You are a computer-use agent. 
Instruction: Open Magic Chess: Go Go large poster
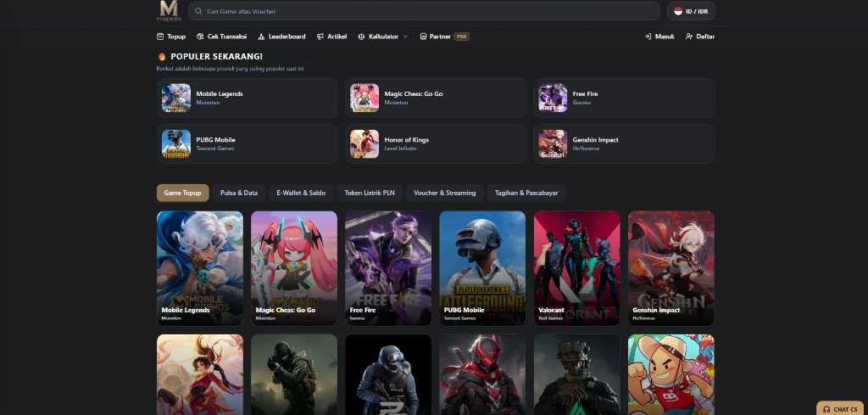[x=294, y=268]
